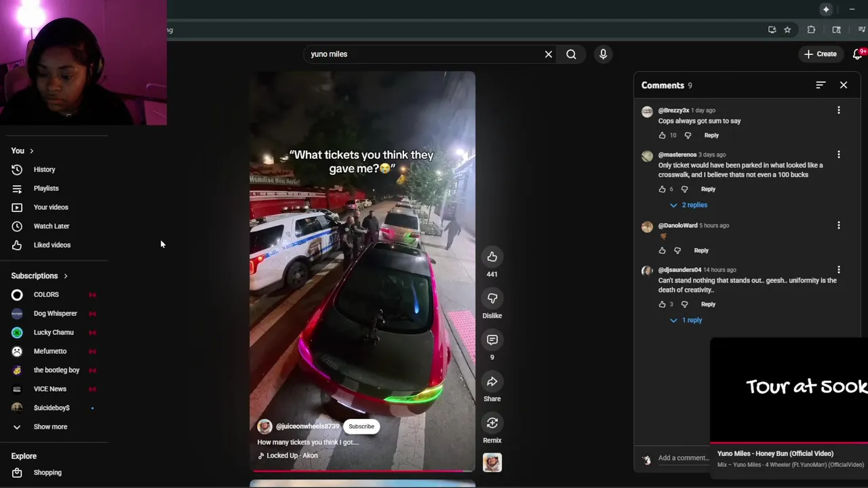Click the search magnifier button
868x488 pixels.
571,54
